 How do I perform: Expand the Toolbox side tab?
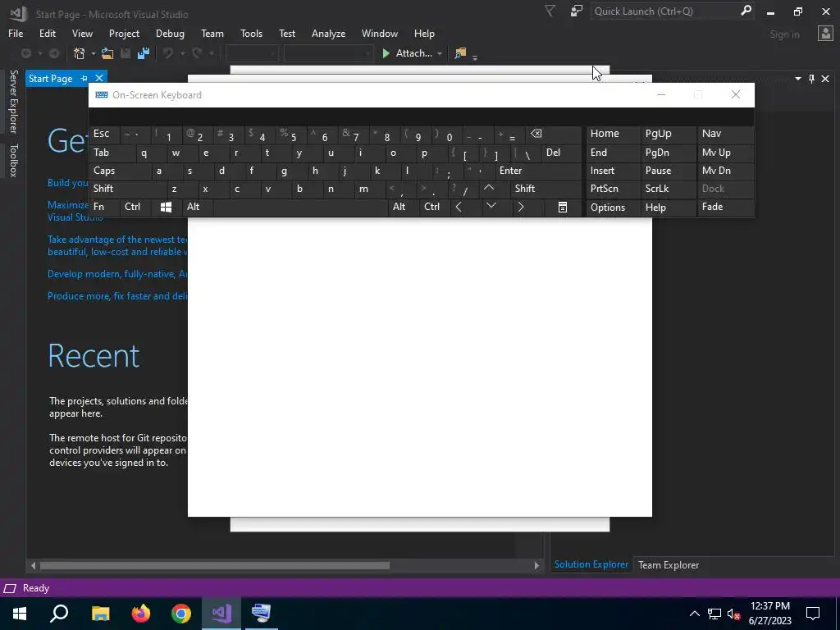(13, 160)
